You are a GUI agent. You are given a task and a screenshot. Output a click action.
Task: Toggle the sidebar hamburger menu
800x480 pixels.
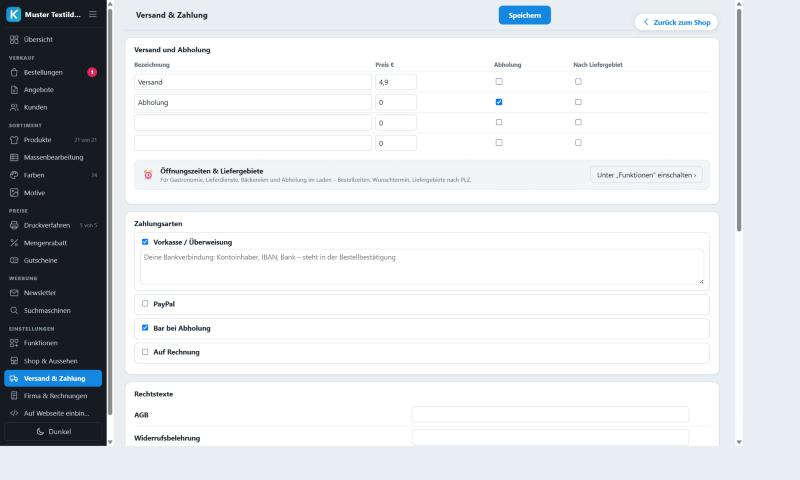click(x=92, y=14)
